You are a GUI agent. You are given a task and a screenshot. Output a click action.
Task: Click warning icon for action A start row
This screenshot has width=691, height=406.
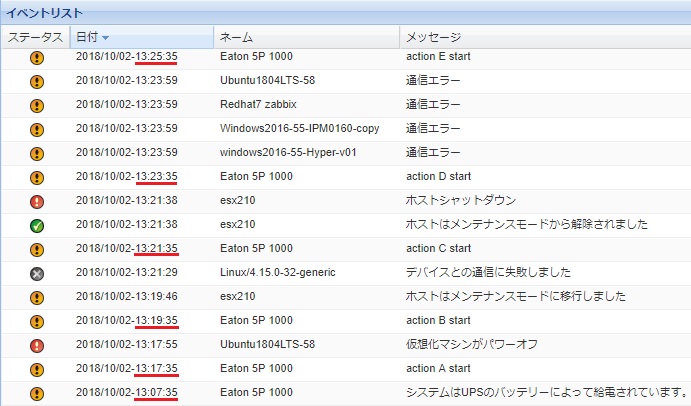pyautogui.click(x=36, y=369)
